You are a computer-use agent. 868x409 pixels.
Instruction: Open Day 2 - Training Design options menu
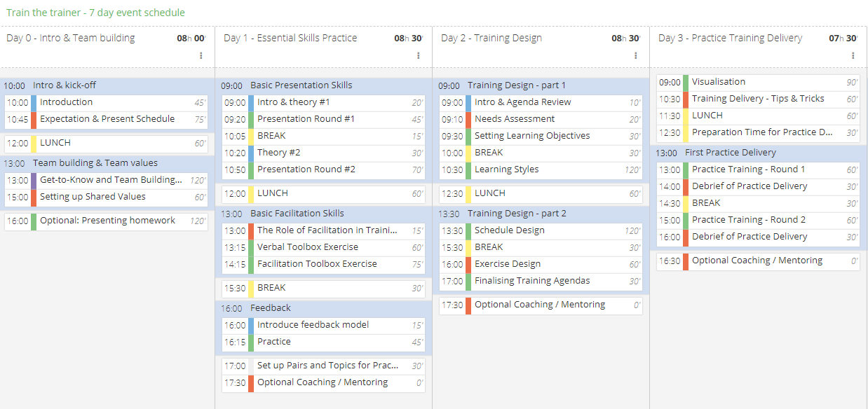pos(636,56)
